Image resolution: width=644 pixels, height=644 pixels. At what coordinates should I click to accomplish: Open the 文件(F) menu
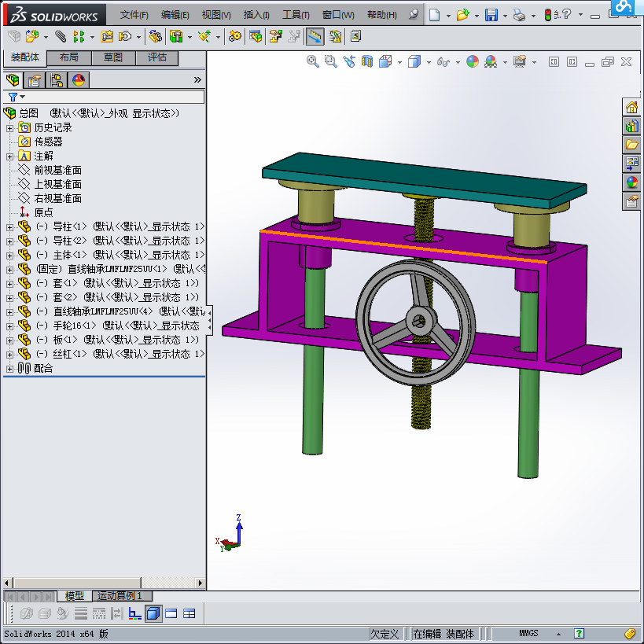[x=134, y=15]
